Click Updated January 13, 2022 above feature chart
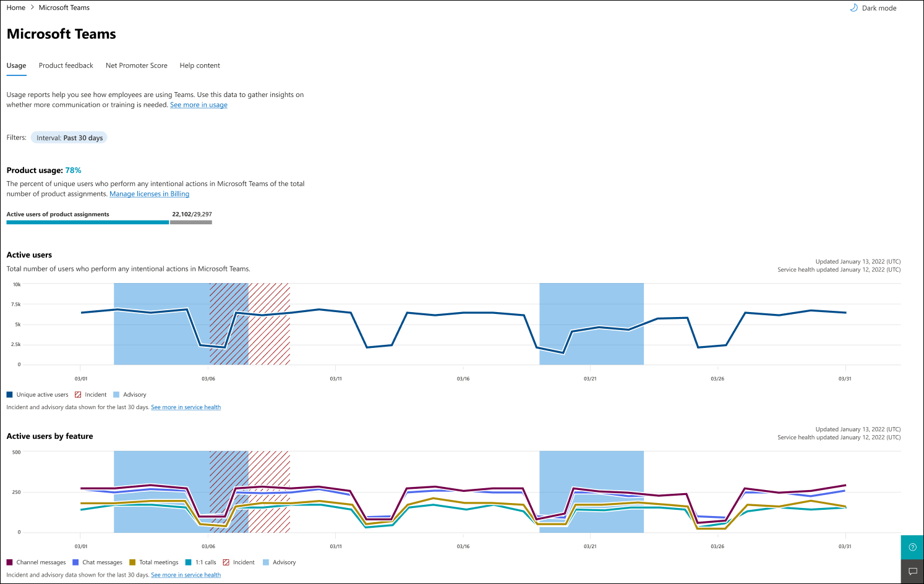 pyautogui.click(x=858, y=430)
